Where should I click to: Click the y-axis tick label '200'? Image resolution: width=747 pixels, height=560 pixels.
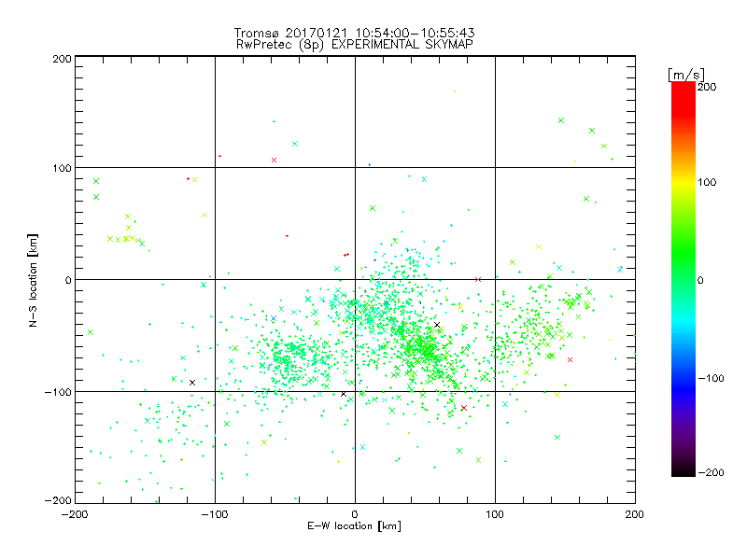(62, 59)
